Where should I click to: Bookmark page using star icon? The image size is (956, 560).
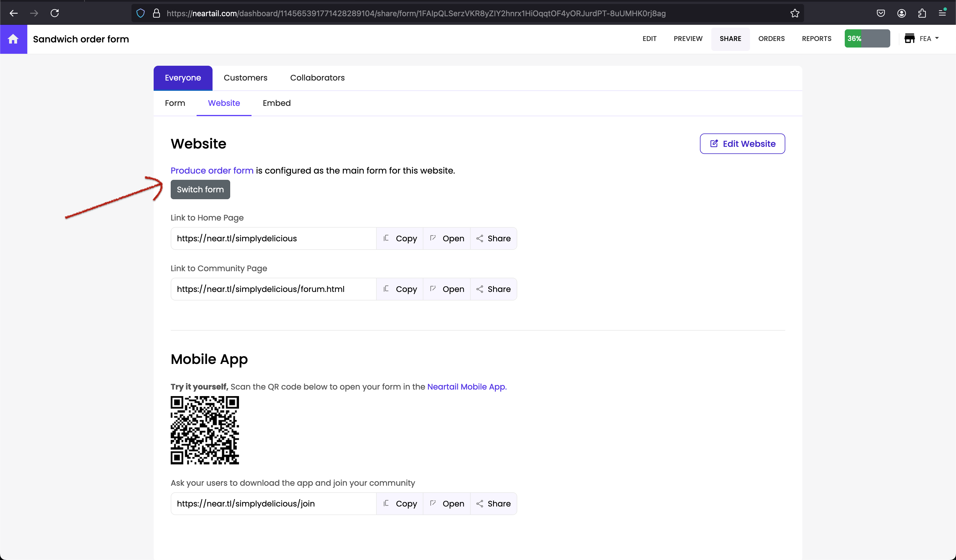[x=795, y=13]
